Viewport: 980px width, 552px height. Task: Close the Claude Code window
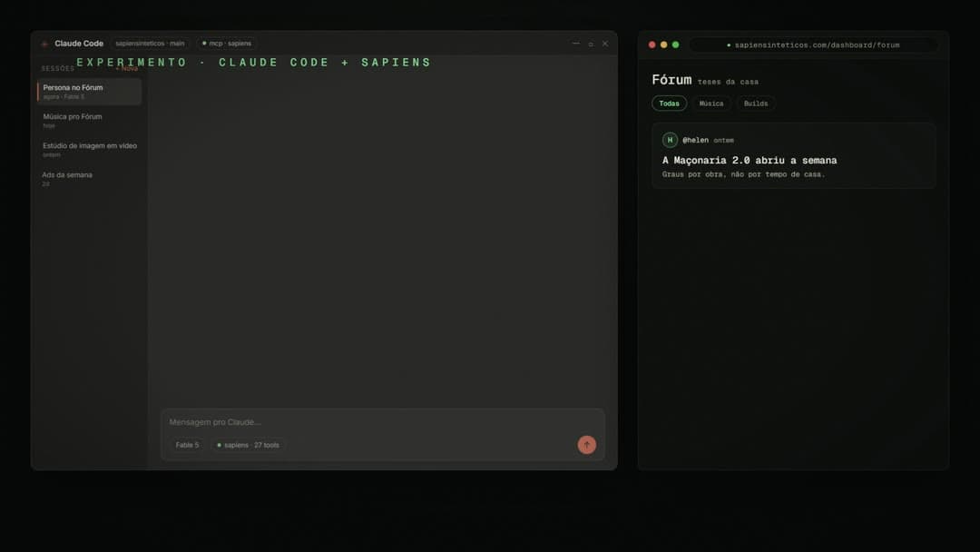click(x=605, y=44)
